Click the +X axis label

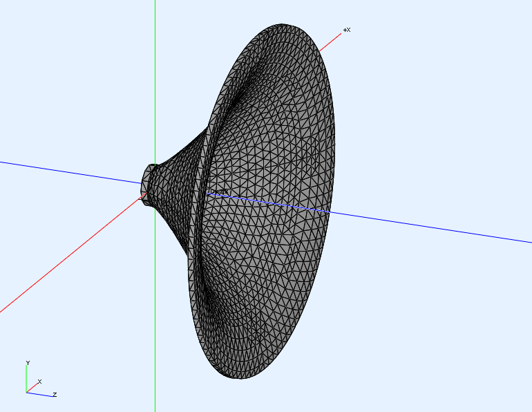click(347, 30)
